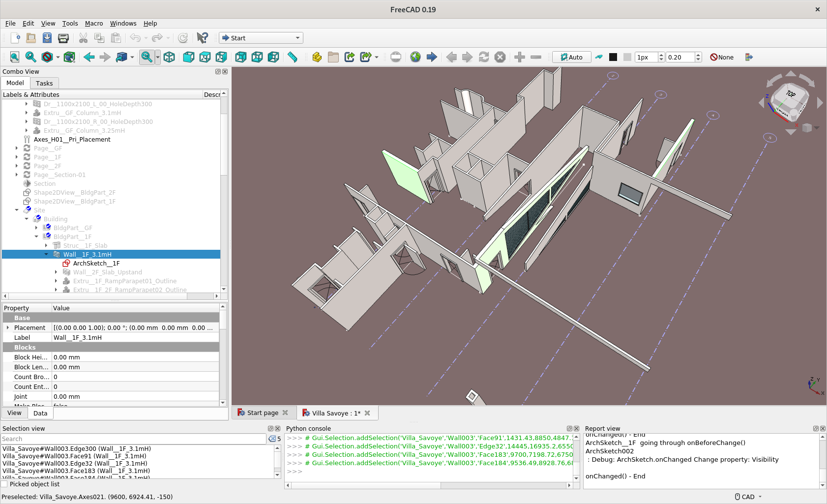
Task: Open the Macro menu
Action: pos(94,23)
